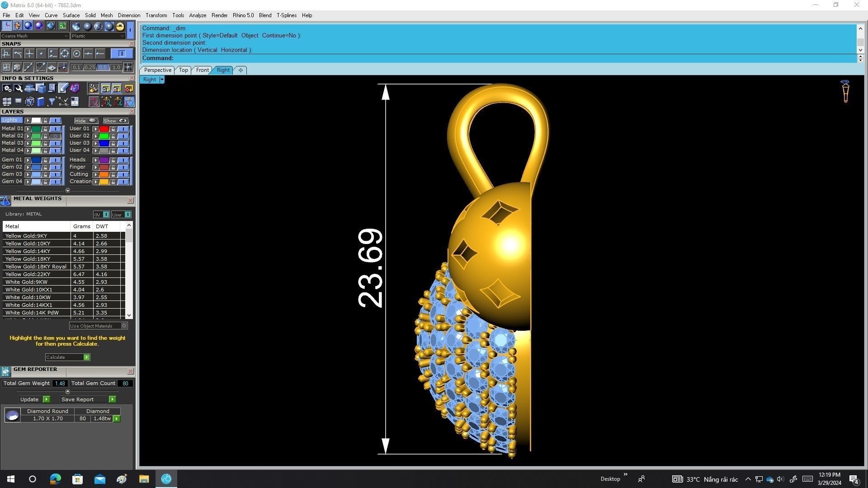The height and width of the screenshot is (488, 868).
Task: Expand the Diamond Round row green arrow
Action: 117,419
